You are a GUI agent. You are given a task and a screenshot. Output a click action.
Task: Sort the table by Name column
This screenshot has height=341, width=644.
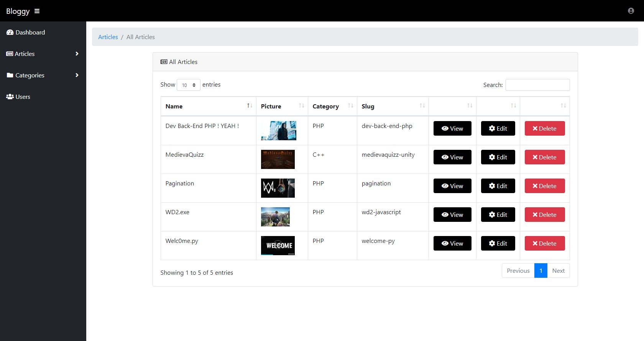[x=209, y=106]
